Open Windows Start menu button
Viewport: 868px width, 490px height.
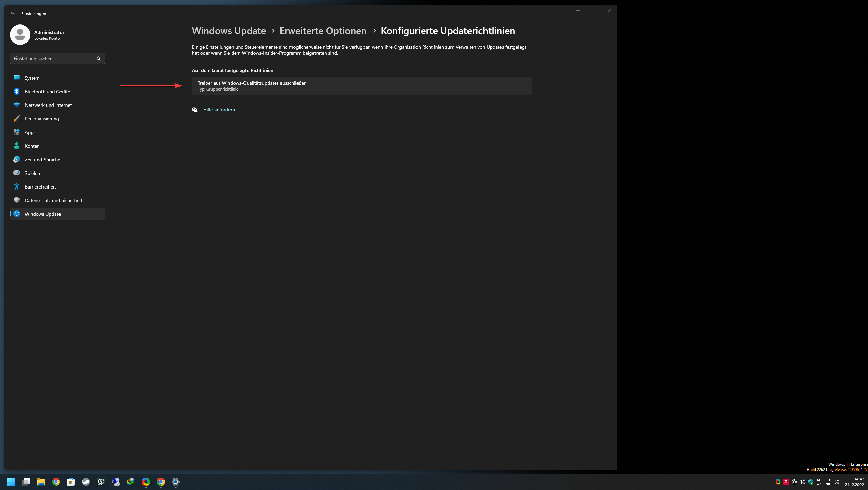click(x=11, y=482)
